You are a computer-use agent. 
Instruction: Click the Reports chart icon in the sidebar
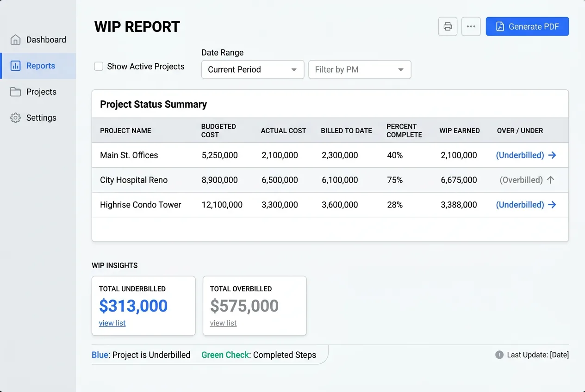[x=15, y=66]
